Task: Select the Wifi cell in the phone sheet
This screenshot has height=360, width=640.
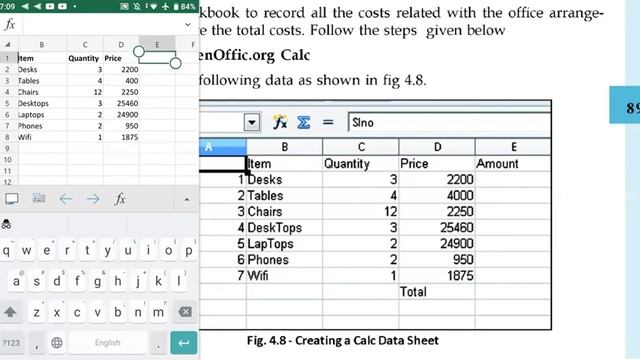Action: [42, 137]
